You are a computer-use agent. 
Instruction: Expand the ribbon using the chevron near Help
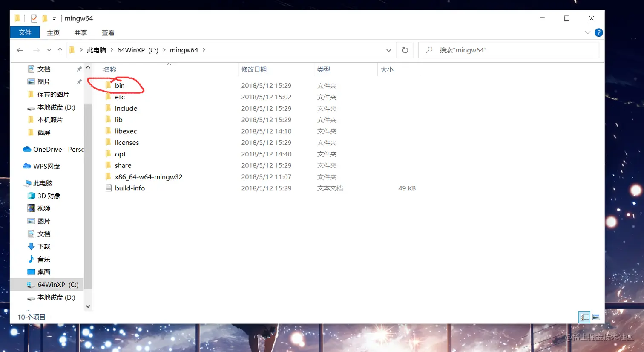point(588,32)
